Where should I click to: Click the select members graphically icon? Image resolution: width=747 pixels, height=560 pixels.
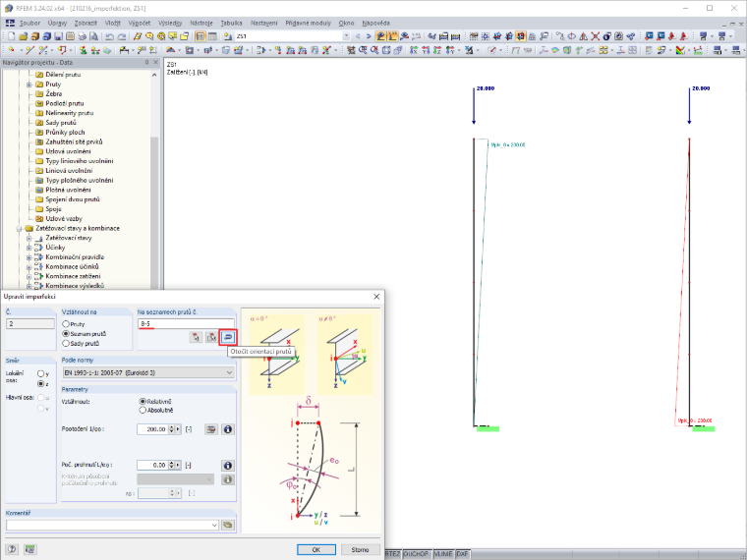click(x=196, y=337)
